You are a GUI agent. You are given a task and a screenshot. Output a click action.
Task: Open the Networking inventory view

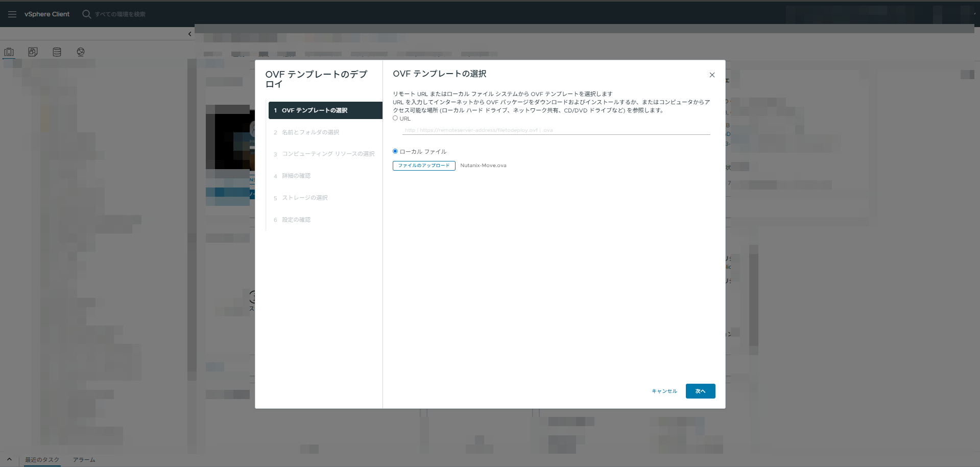[81, 52]
